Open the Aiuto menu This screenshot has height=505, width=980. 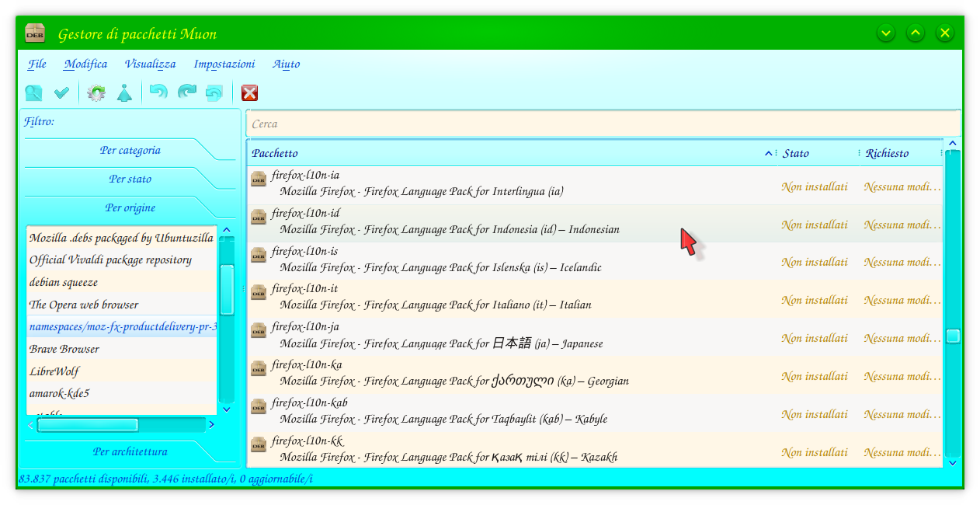point(286,64)
